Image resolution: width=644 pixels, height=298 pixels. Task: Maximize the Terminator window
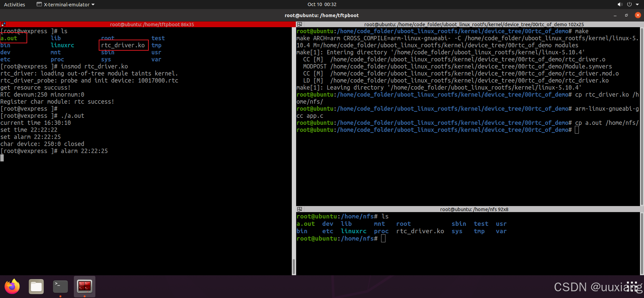tap(626, 15)
